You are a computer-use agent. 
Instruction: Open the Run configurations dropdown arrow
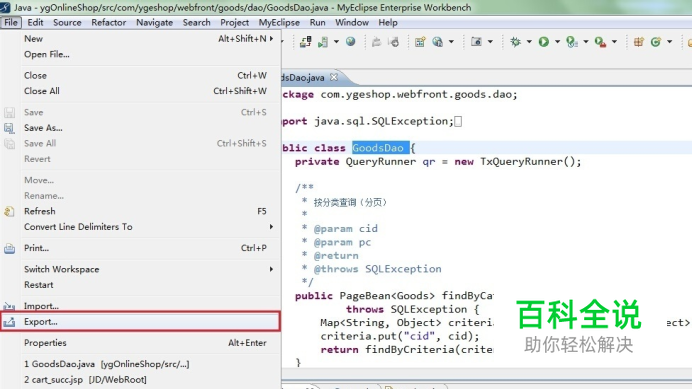tap(557, 42)
